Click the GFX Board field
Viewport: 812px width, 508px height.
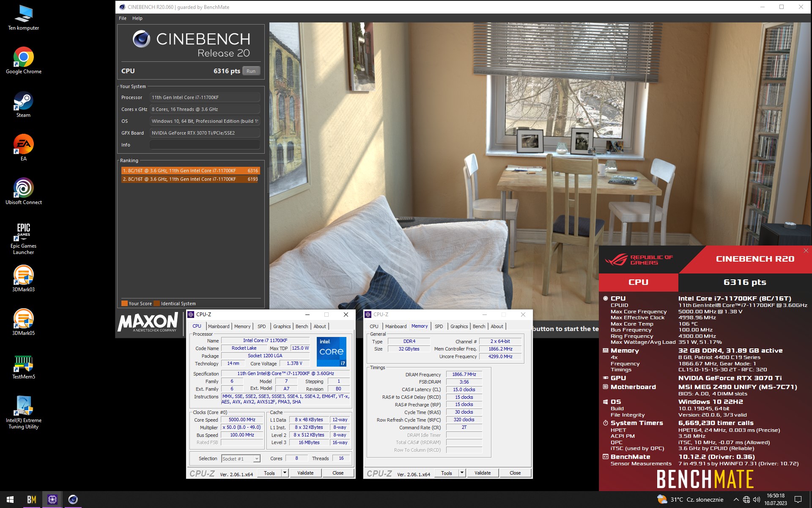205,133
